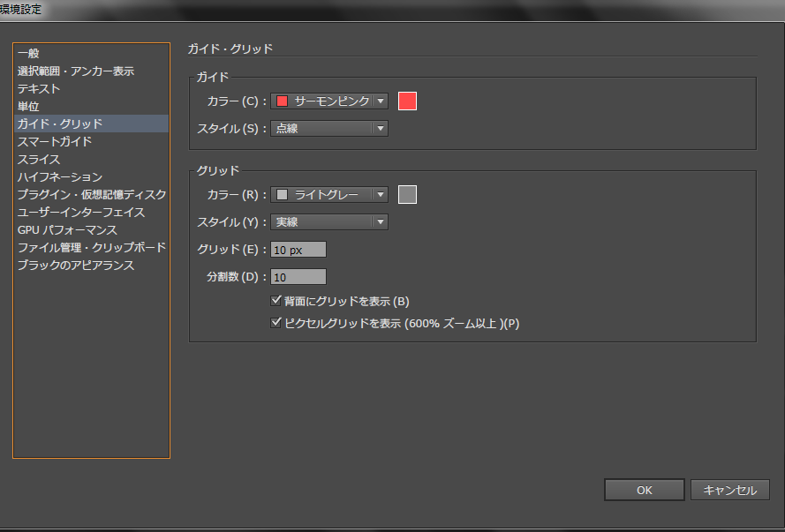
Task: Confirm with the OK button
Action: click(x=645, y=490)
